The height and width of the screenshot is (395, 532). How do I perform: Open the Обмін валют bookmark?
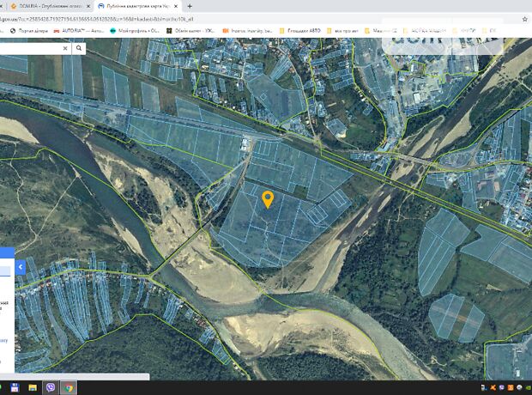pyautogui.click(x=190, y=31)
